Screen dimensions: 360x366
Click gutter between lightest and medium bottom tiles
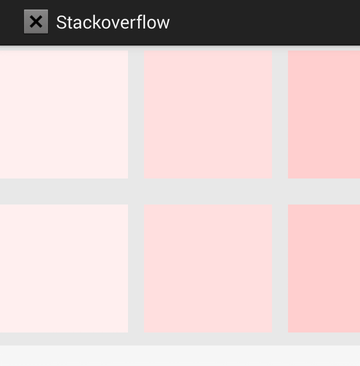136,268
